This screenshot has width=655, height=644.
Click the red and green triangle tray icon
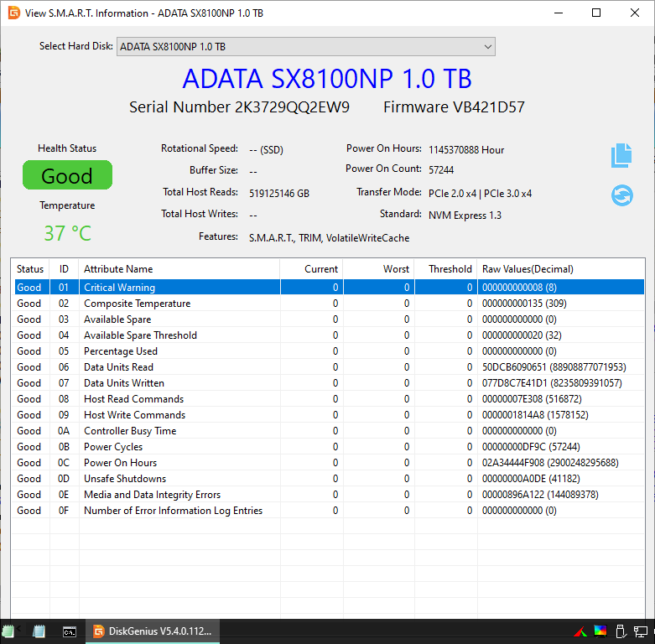(x=580, y=632)
